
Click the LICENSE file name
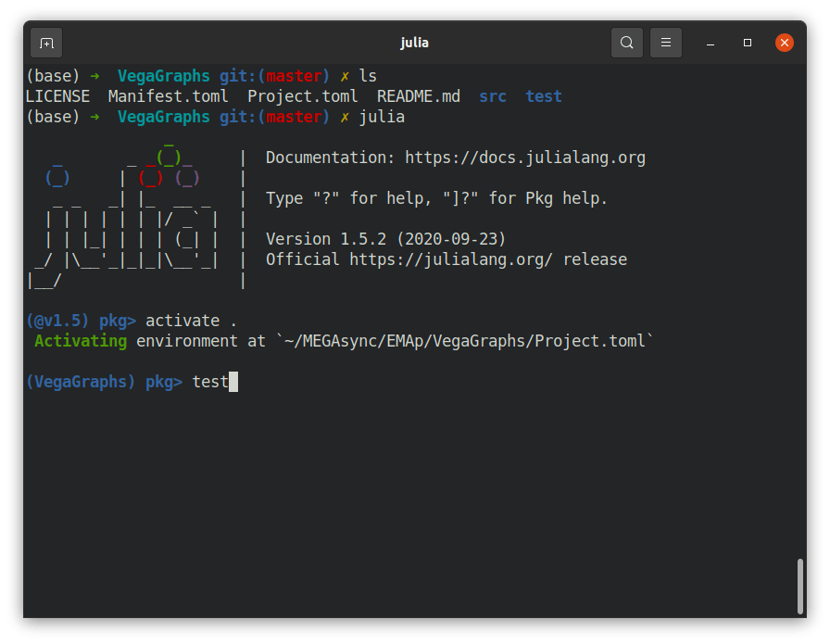tap(57, 96)
